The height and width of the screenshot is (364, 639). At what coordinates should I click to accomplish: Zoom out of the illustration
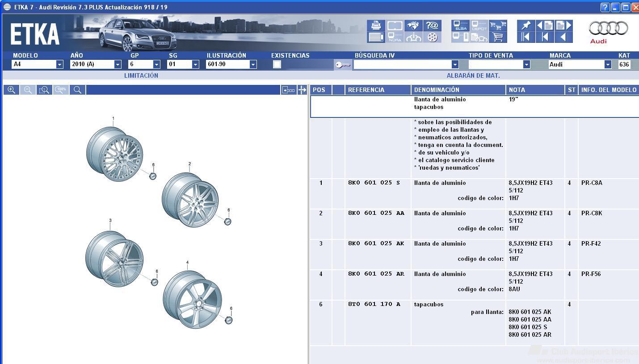28,90
